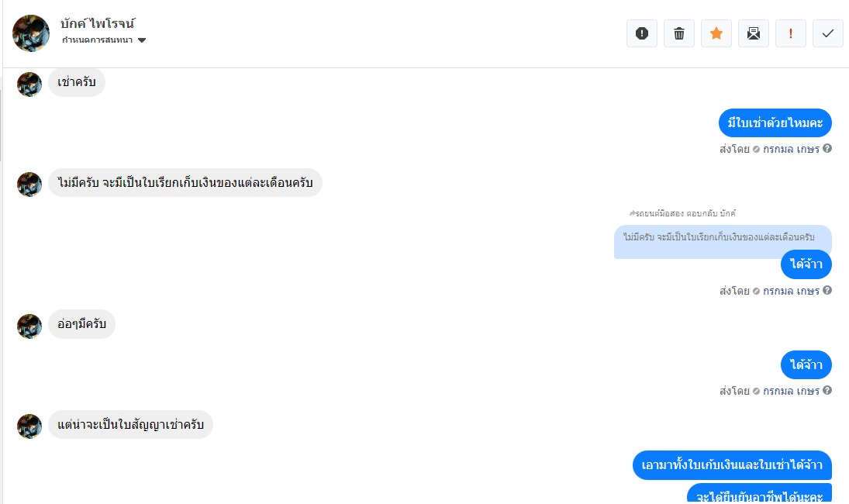Open contact name บักค์ ไพโรจน์
Image resolution: width=849 pixels, height=504 pixels.
98,23
